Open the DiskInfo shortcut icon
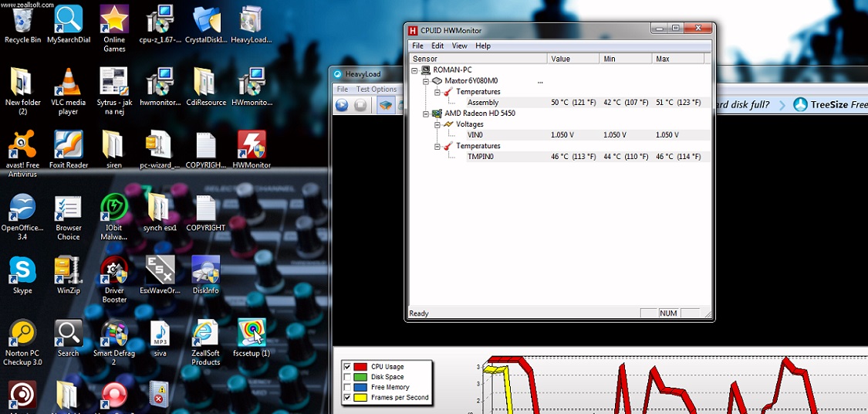868x414 pixels. click(206, 275)
